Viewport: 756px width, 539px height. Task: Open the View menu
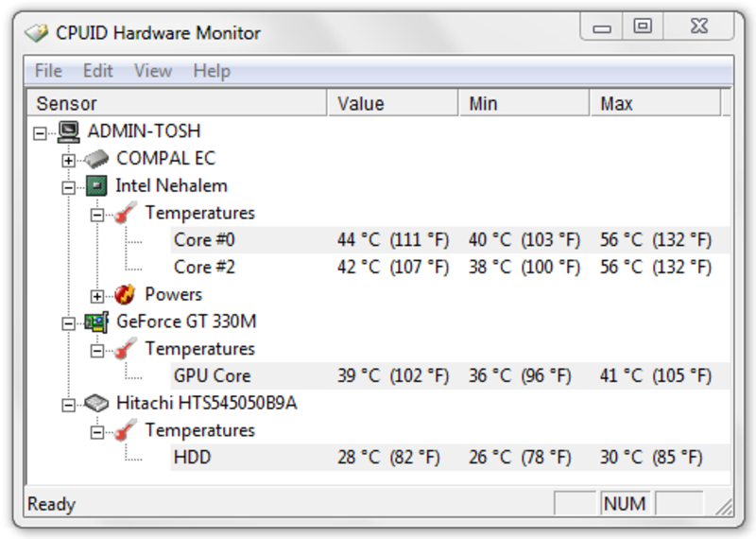click(x=153, y=71)
